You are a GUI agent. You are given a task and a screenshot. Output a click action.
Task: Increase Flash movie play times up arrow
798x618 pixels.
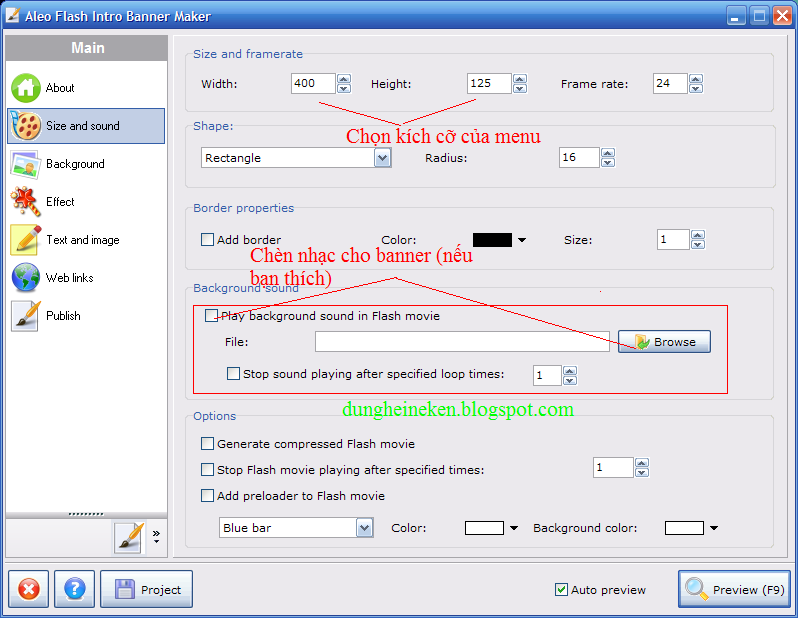[642, 463]
